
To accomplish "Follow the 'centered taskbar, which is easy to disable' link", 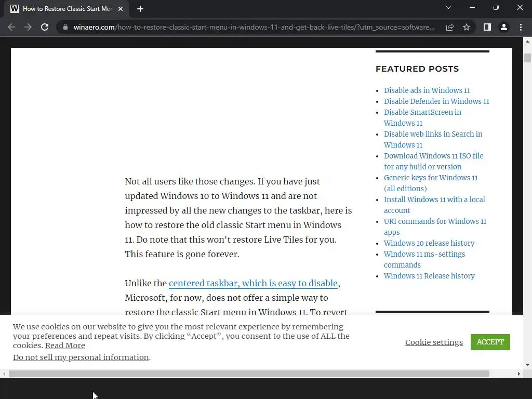I will [x=253, y=283].
